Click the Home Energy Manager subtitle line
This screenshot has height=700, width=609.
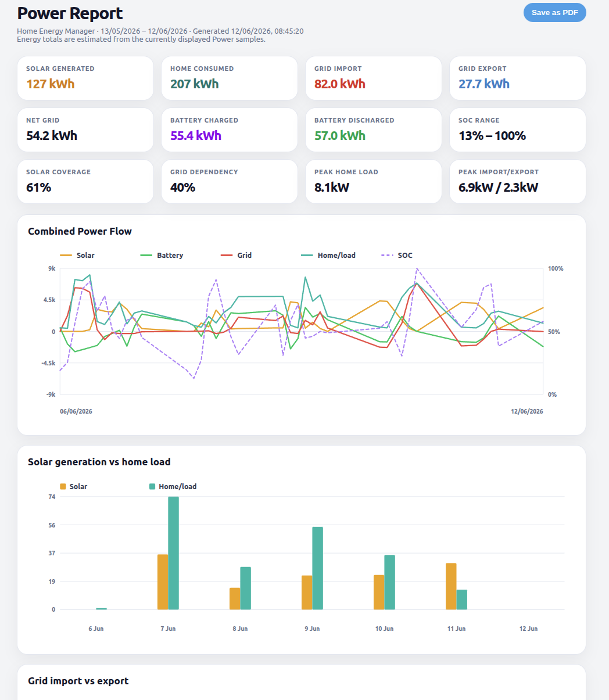point(160,31)
